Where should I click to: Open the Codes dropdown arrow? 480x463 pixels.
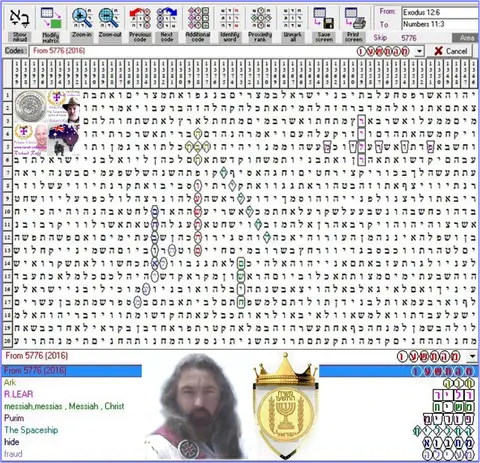(420, 51)
